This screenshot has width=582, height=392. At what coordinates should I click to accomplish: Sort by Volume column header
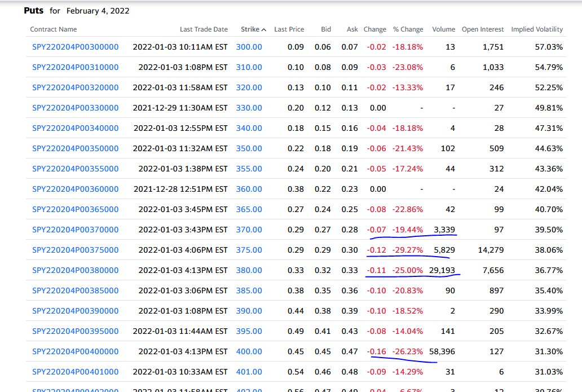pos(444,29)
